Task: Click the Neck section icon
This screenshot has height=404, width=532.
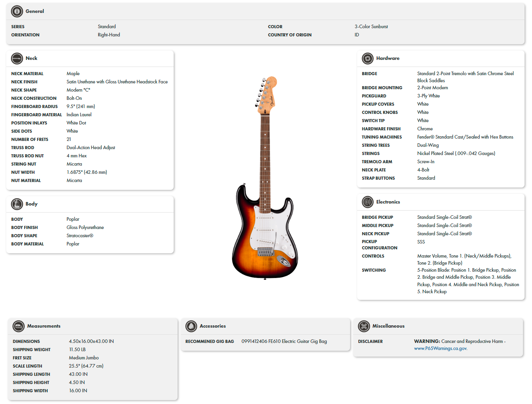Action: pyautogui.click(x=17, y=58)
